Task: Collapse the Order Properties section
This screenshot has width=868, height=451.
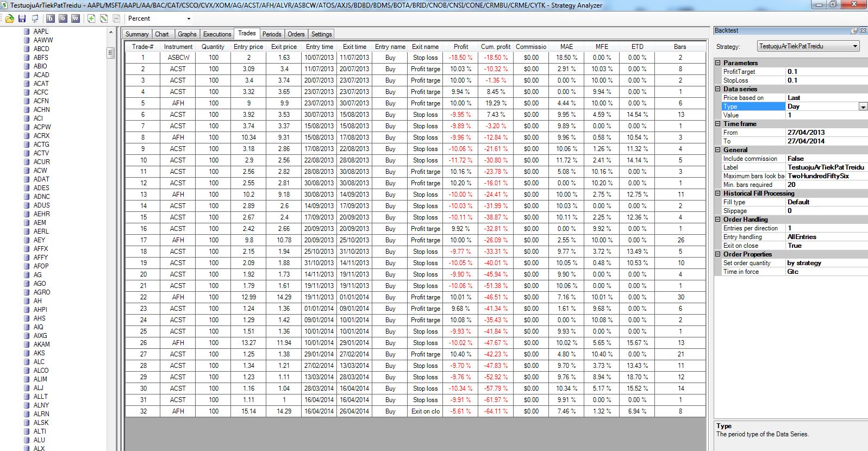Action: (x=718, y=254)
